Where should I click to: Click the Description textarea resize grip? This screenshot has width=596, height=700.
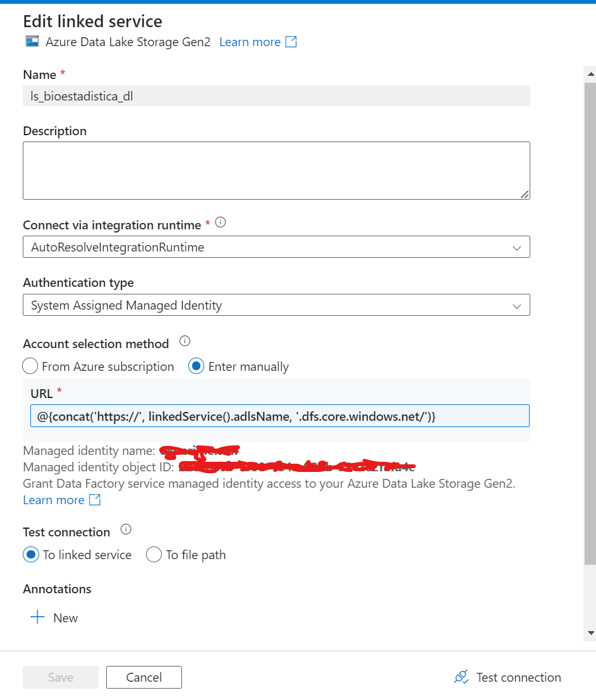[x=525, y=194]
